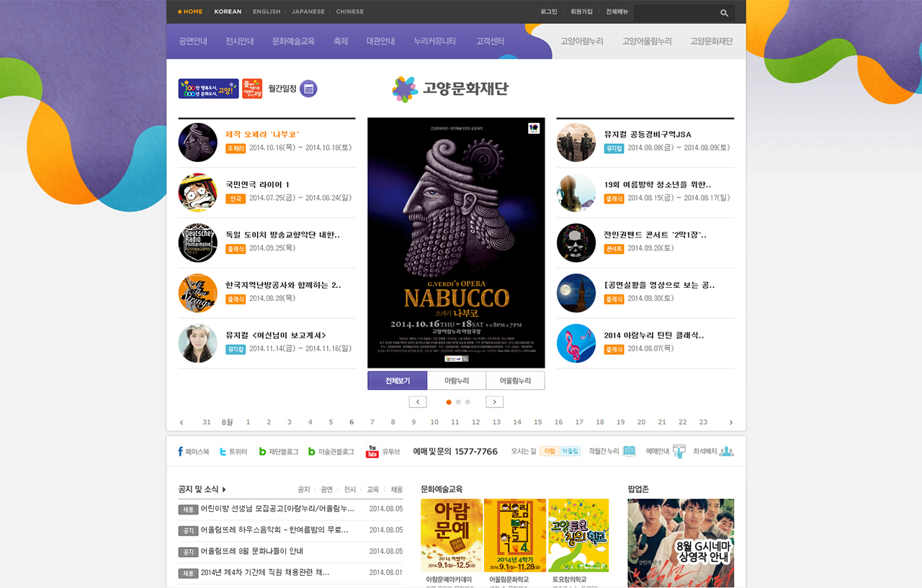Switch language to CHINESE
This screenshot has height=588, width=922.
tap(350, 12)
